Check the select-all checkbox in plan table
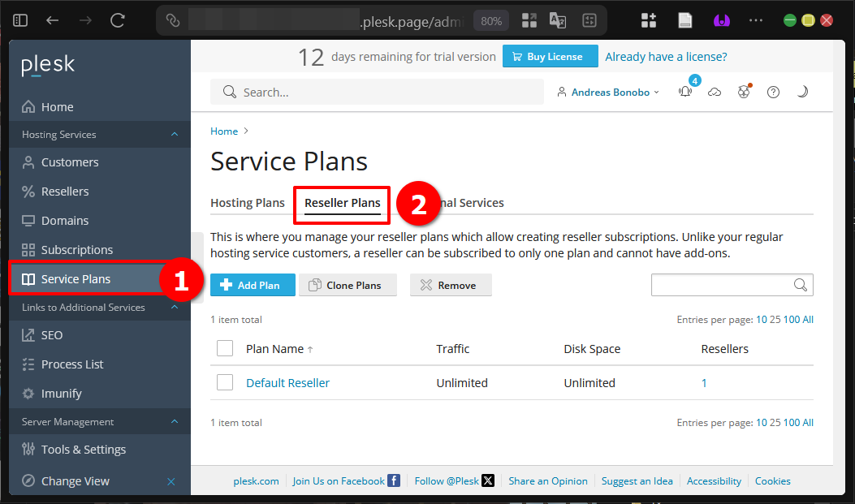 click(225, 347)
